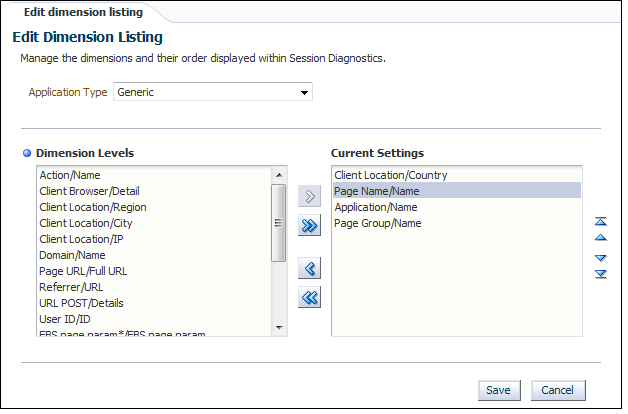Move selected item to bottom
Image resolution: width=628 pixels, height=414 pixels.
point(600,274)
